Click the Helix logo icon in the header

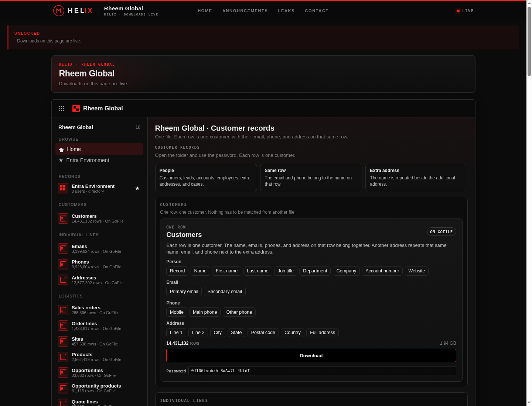(58, 11)
